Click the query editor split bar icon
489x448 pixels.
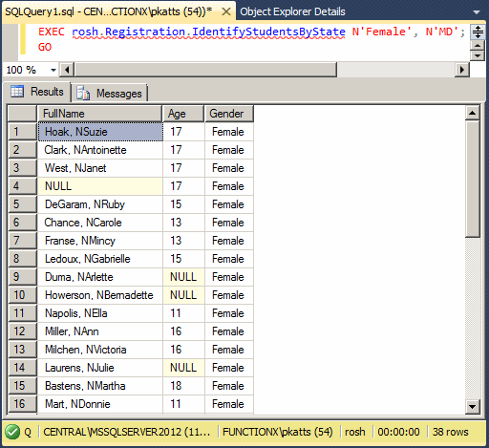[478, 32]
